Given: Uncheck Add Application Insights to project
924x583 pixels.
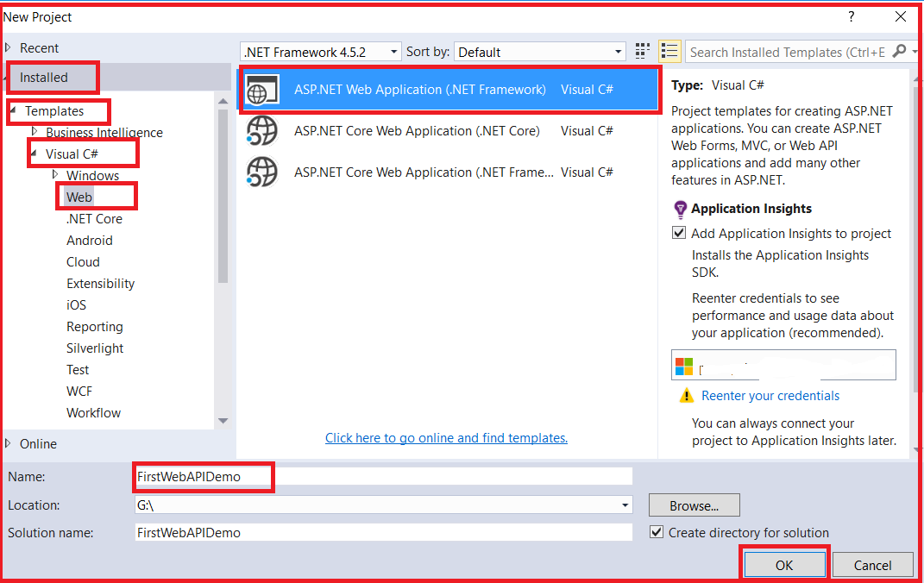Looking at the screenshot, I should pos(679,232).
